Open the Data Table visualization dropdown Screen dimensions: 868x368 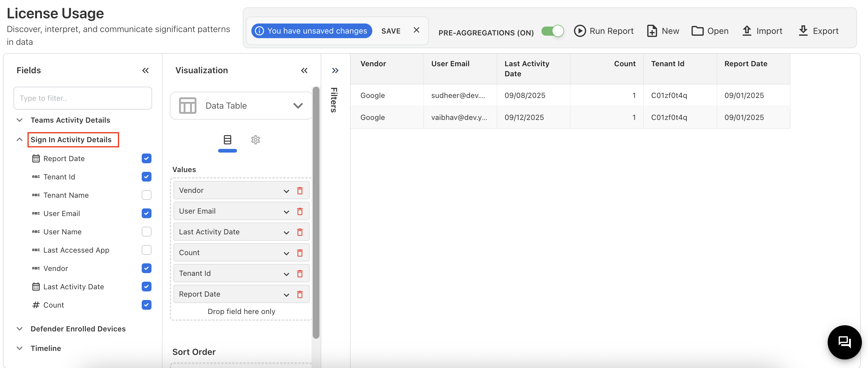298,105
